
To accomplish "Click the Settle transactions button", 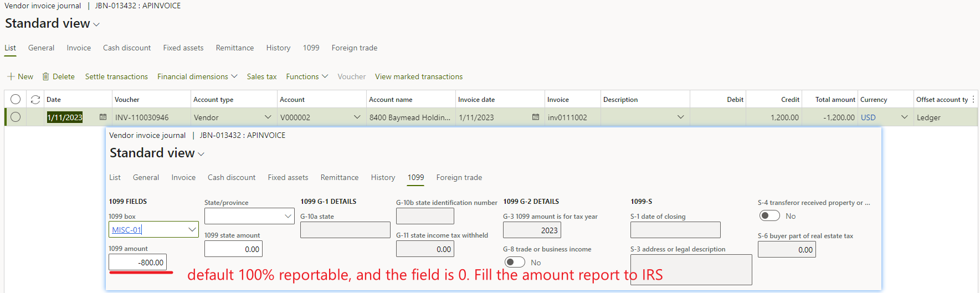I will click(x=116, y=76).
